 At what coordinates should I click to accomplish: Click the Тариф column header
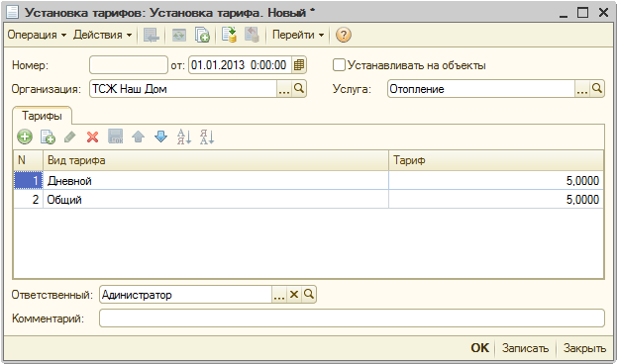(496, 160)
